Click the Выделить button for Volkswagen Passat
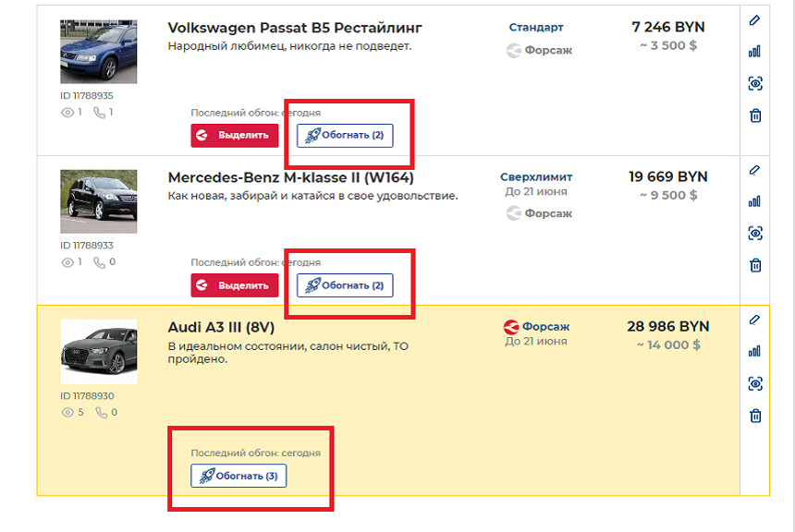 (x=235, y=135)
